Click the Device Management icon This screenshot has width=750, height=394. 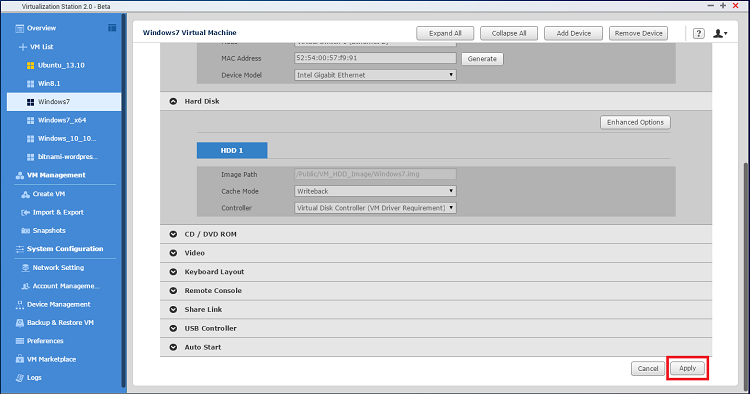coord(20,305)
